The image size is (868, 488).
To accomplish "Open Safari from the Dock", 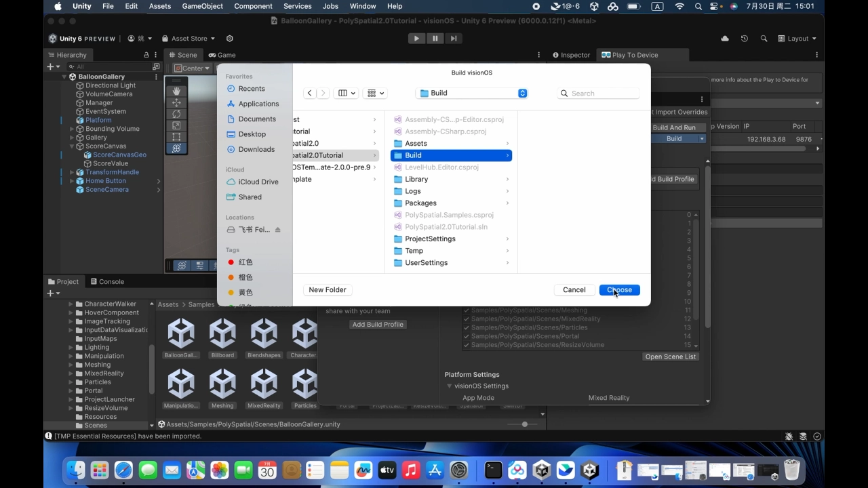I will coord(123,470).
